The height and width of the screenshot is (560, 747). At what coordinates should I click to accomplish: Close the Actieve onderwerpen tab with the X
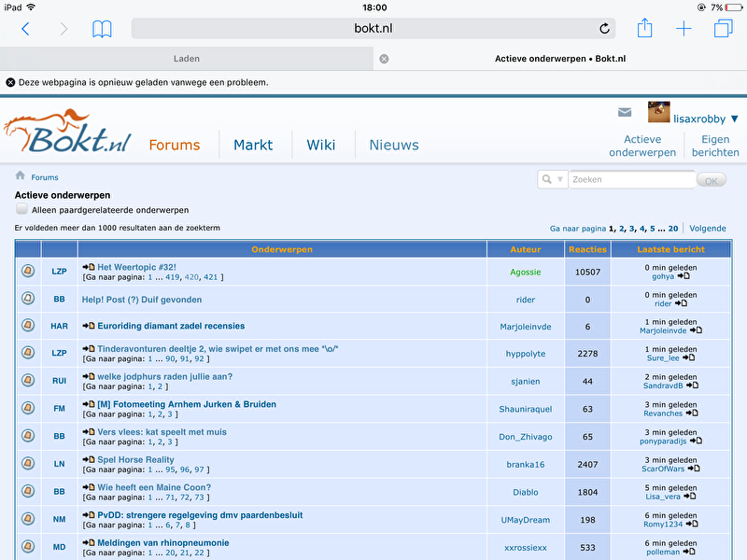coord(384,59)
